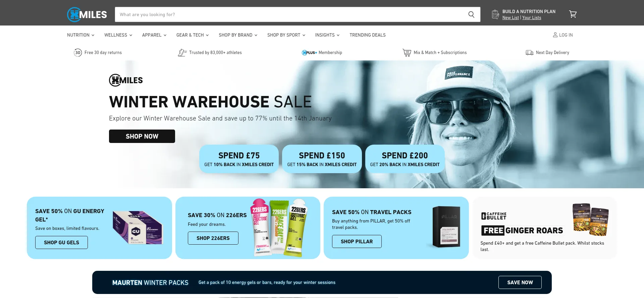Open the Trending Deals menu item
This screenshot has height=298, width=644.
pos(367,35)
